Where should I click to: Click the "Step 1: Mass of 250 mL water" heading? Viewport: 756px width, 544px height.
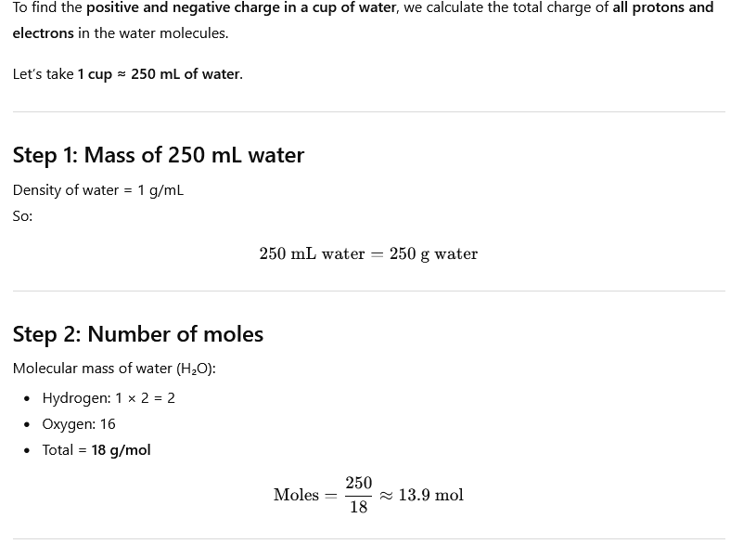(158, 155)
